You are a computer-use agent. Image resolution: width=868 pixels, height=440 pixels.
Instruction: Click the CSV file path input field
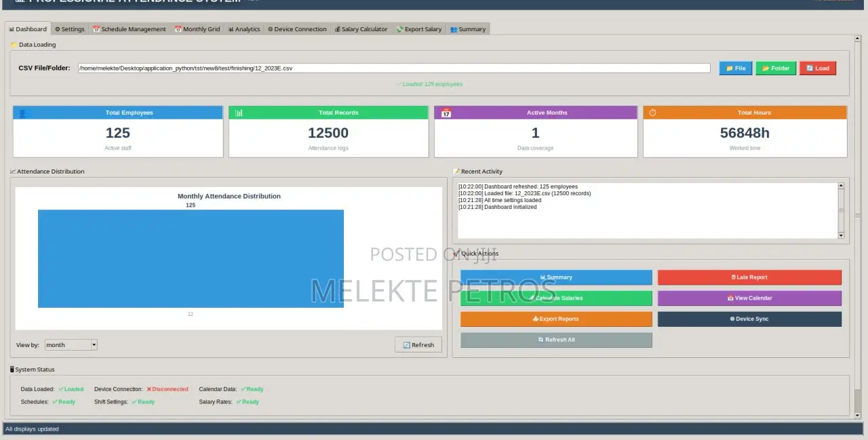[393, 68]
